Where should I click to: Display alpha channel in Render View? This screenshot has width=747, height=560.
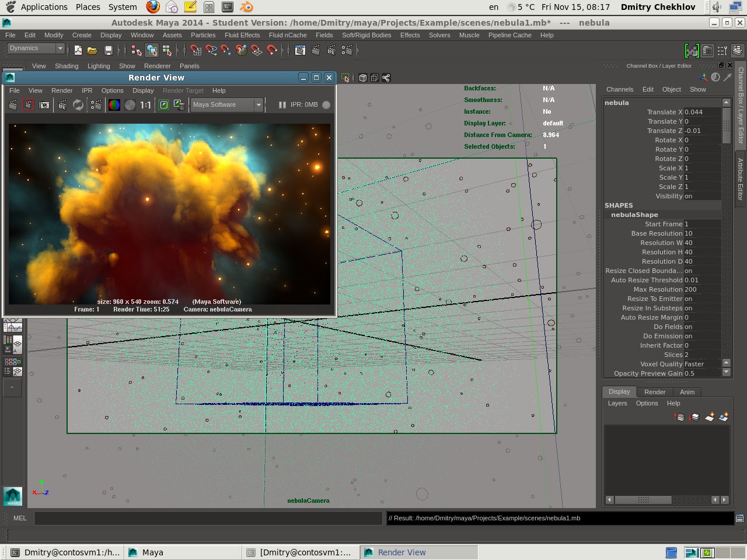tap(130, 105)
